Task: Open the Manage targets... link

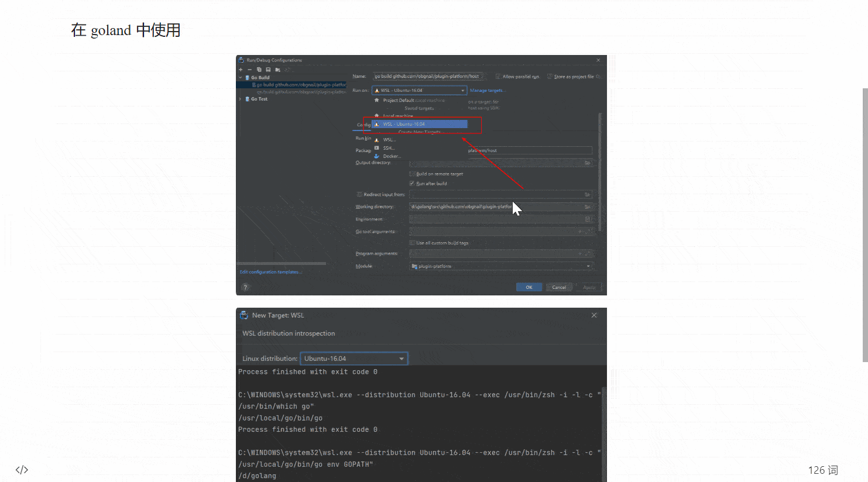Action: click(487, 90)
